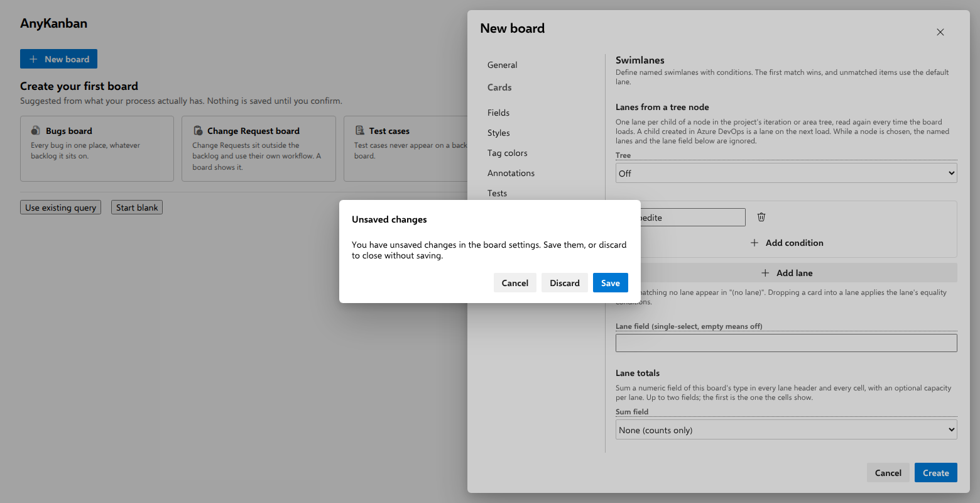Screen dimensions: 980x503
Task: Delete the lane with the trash icon
Action: 761,217
